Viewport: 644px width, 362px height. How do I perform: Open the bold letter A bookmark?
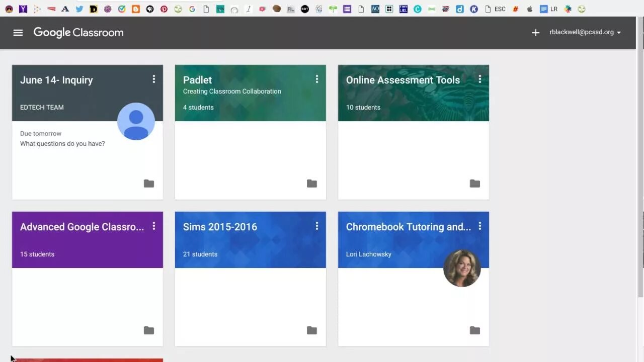click(65, 9)
